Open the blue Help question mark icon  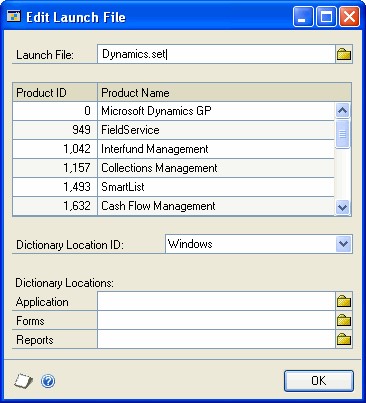48,381
